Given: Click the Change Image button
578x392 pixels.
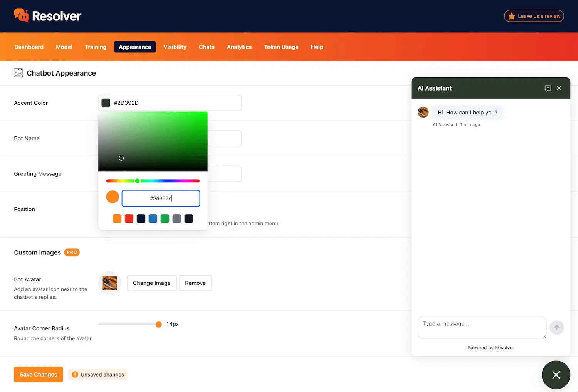Looking at the screenshot, I should click(x=152, y=283).
